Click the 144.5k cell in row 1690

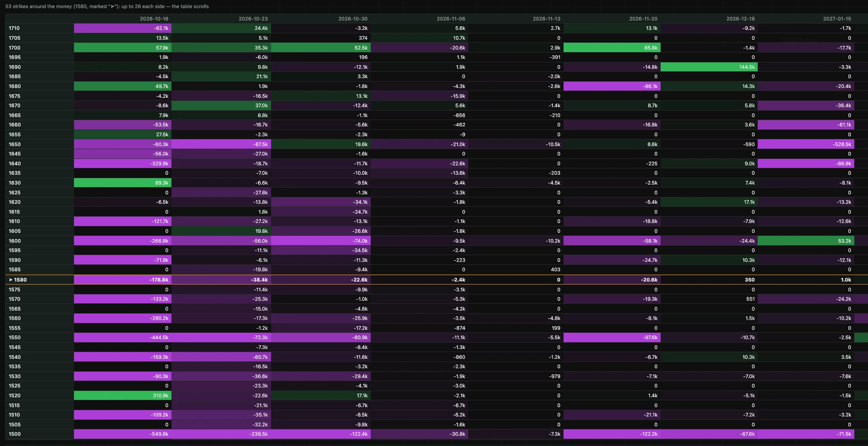coord(709,67)
